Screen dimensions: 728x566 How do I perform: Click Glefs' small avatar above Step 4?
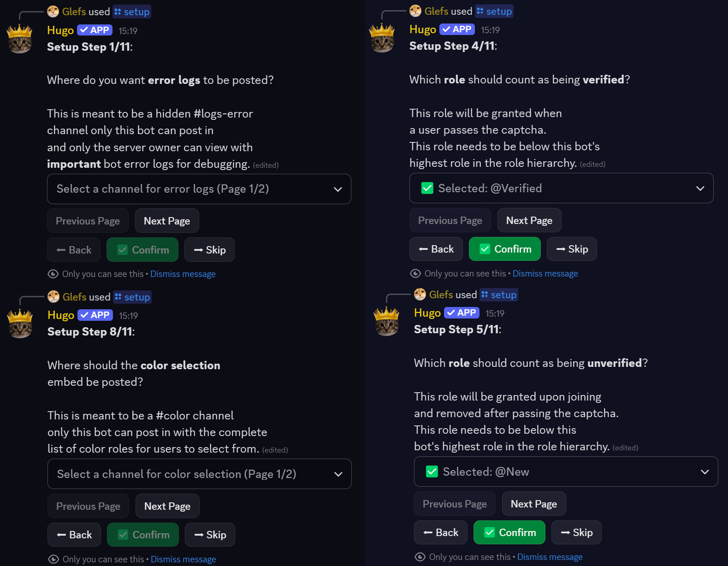[x=415, y=11]
